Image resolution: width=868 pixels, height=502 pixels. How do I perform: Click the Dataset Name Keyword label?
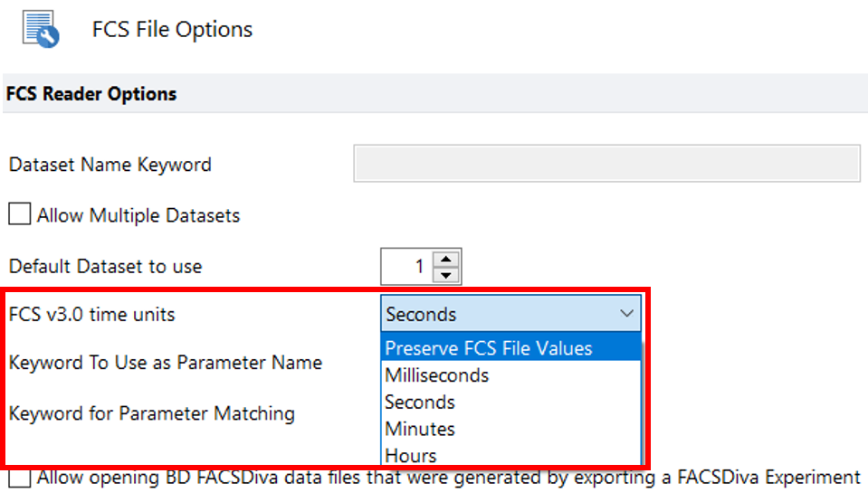[x=110, y=165]
